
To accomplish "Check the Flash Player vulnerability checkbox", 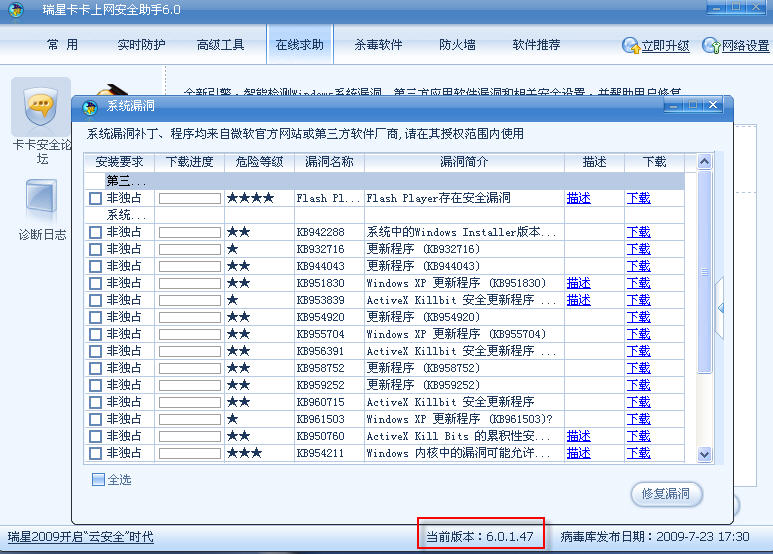I will tap(95, 198).
